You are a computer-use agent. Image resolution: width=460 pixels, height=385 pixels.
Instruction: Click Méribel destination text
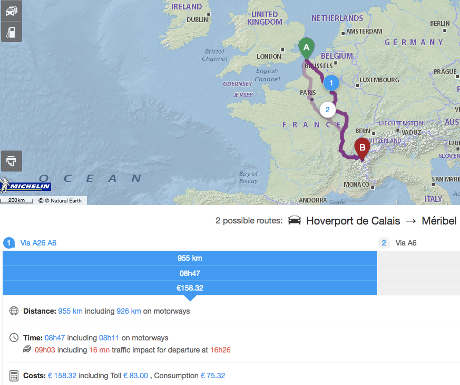pyautogui.click(x=439, y=221)
